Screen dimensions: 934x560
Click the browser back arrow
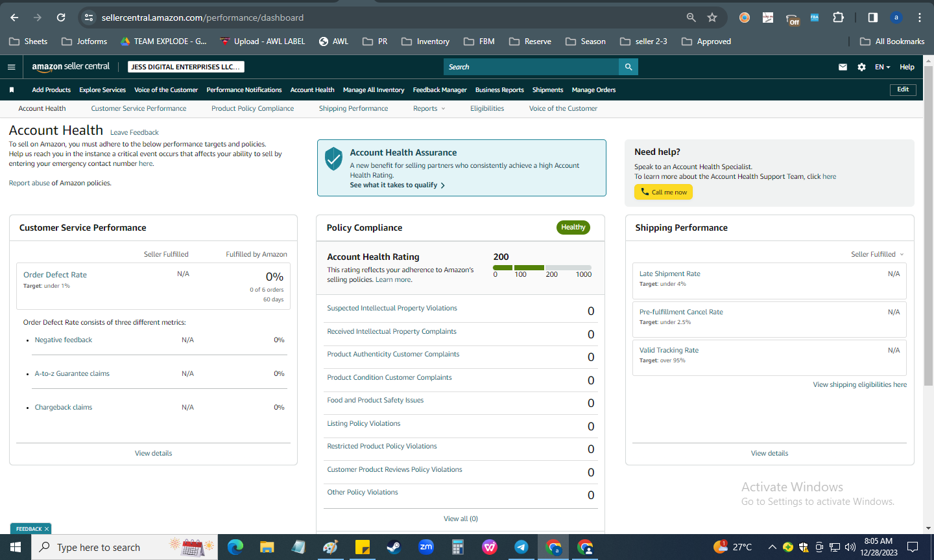(x=14, y=17)
